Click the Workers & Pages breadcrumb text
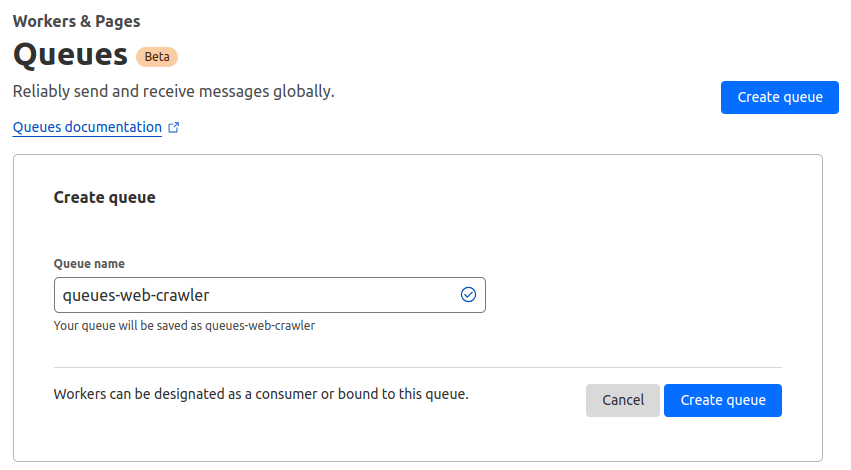851x470 pixels. (x=76, y=20)
